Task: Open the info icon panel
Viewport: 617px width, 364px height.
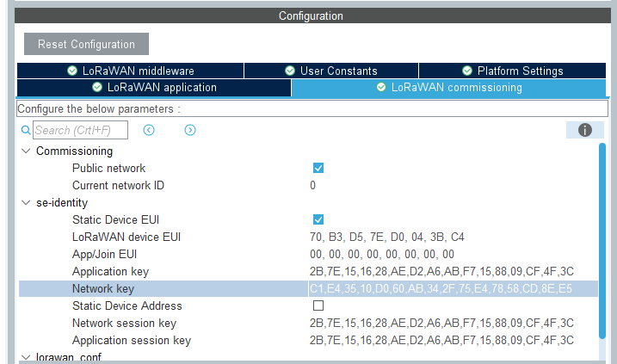Action: (585, 130)
